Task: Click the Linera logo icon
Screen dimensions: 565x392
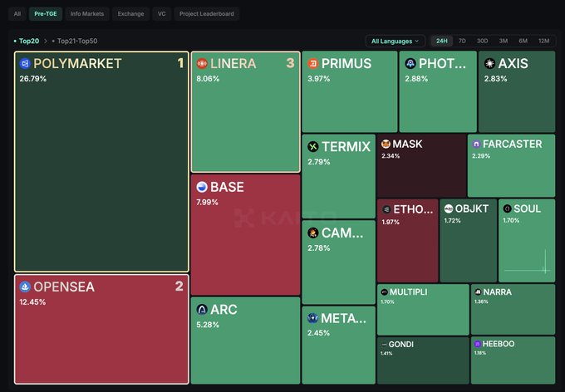Action: (x=202, y=64)
